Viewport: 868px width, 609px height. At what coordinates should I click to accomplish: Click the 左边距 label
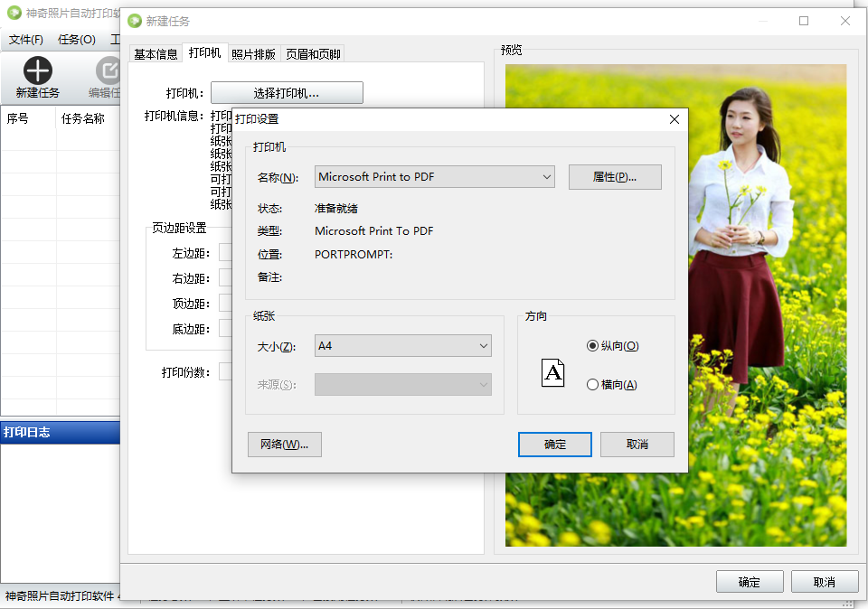[191, 253]
